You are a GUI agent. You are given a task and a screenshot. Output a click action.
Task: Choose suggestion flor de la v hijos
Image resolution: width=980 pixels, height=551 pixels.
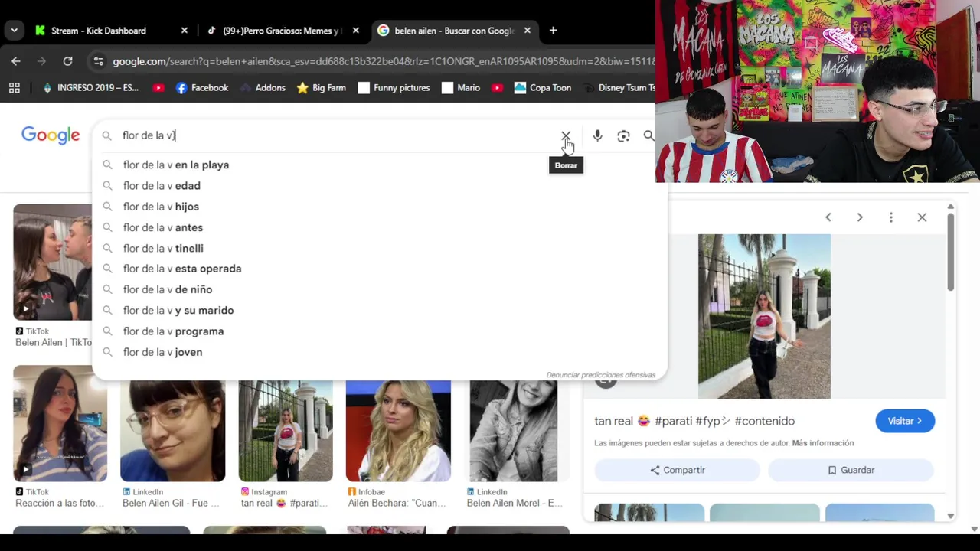(379, 207)
